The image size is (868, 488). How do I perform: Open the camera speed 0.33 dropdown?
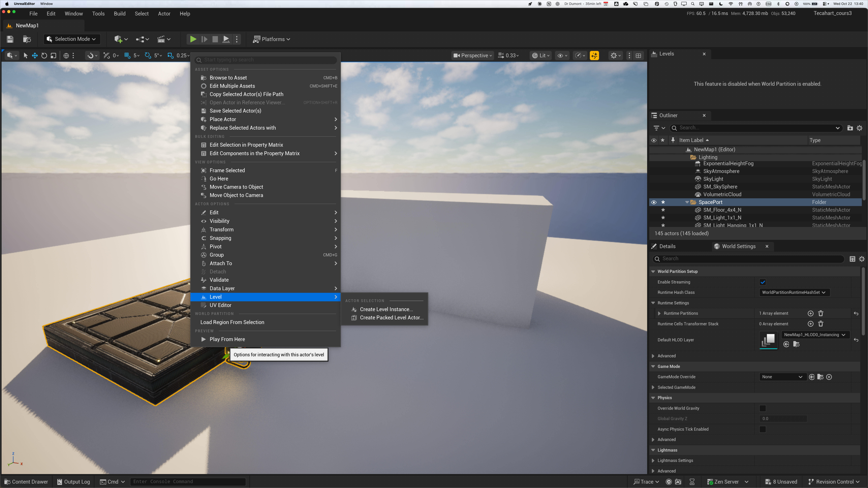click(x=509, y=56)
